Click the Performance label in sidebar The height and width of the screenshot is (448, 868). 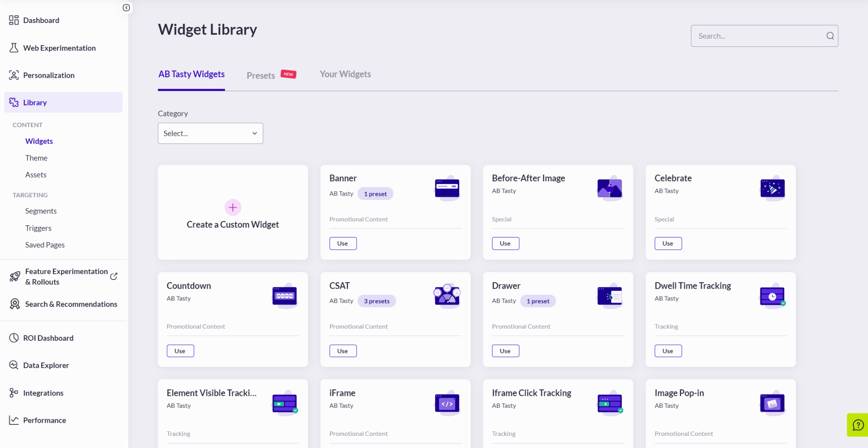[45, 420]
